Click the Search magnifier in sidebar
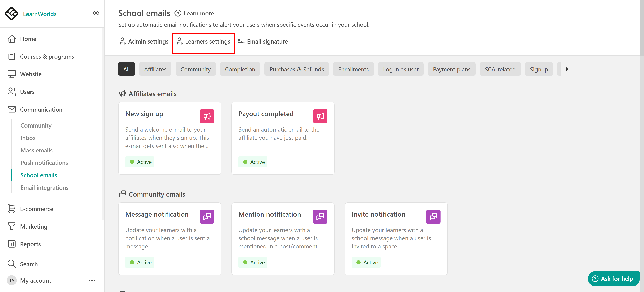The height and width of the screenshot is (292, 644). click(12, 264)
